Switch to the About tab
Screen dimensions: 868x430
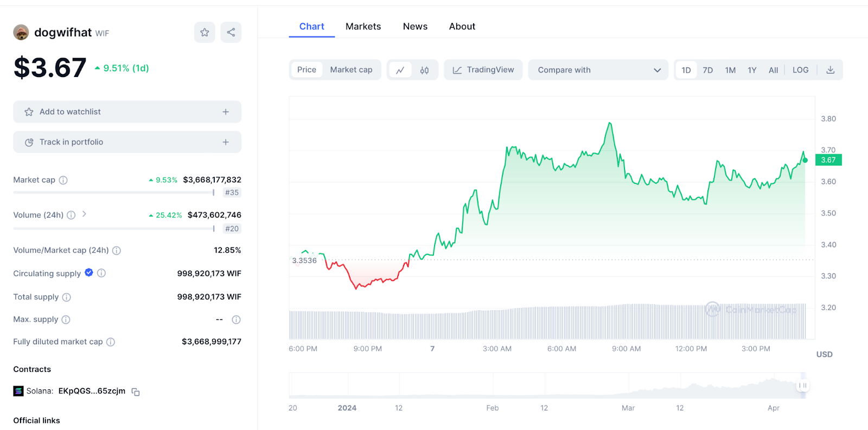[462, 27]
